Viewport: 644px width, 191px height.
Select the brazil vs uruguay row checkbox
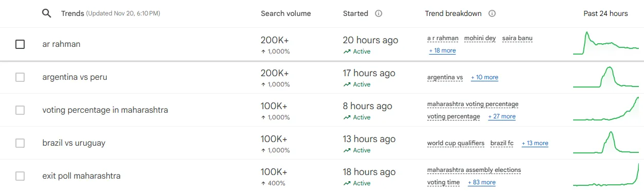coord(20,143)
